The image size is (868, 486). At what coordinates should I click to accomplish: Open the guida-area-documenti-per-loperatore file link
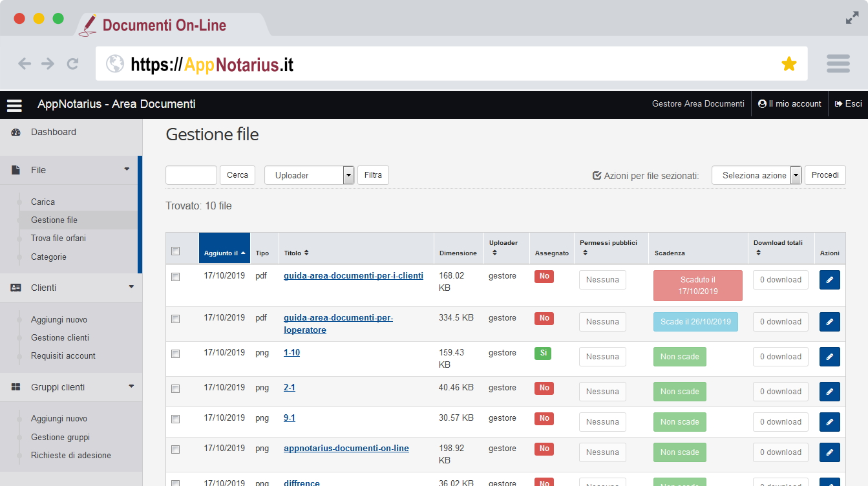tap(338, 324)
